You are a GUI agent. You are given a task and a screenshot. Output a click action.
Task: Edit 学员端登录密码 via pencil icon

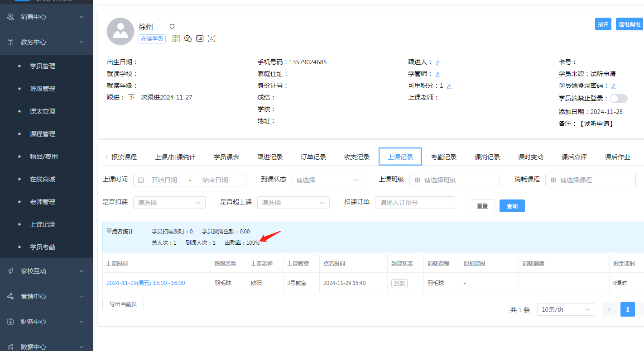[x=614, y=86]
